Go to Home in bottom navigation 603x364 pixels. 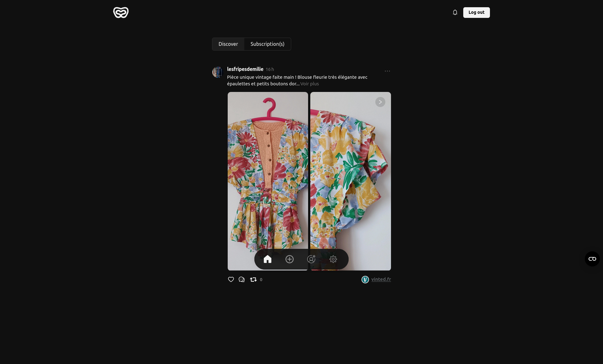click(268, 259)
